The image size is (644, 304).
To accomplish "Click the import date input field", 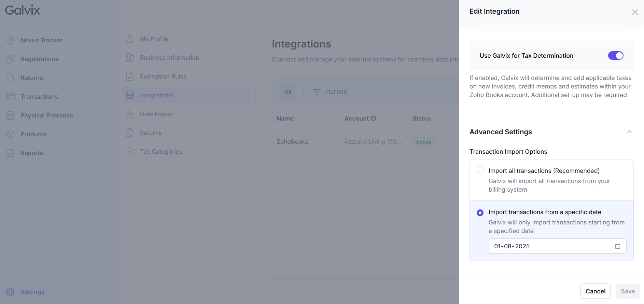I will coord(550,246).
